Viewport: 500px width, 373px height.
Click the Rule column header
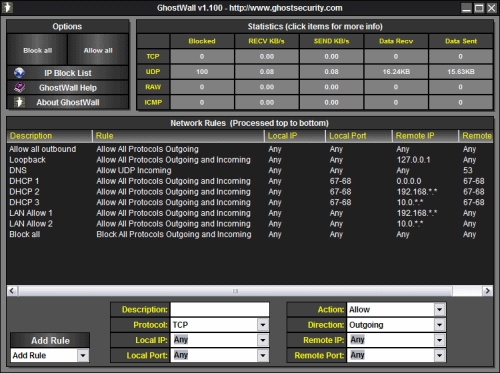pos(178,136)
